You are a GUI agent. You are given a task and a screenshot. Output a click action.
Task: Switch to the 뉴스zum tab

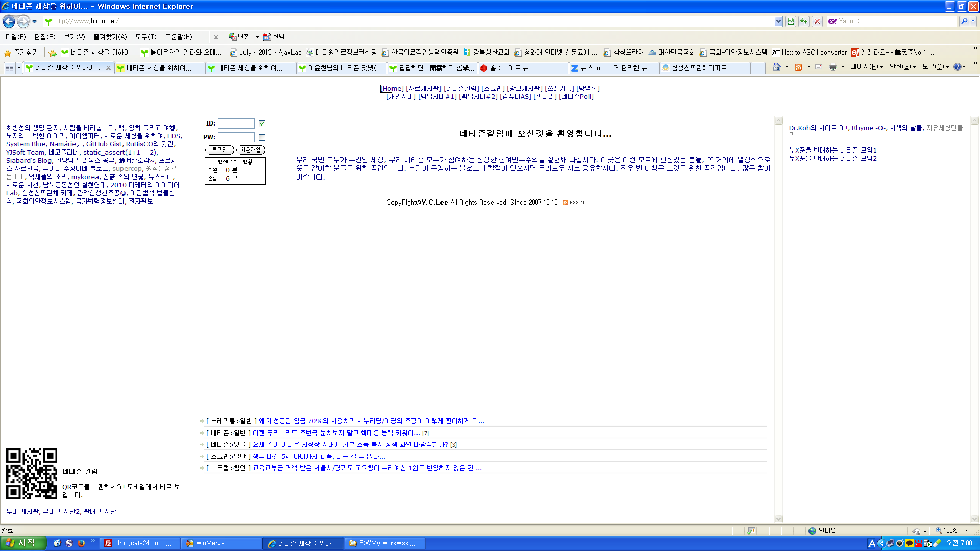point(614,68)
